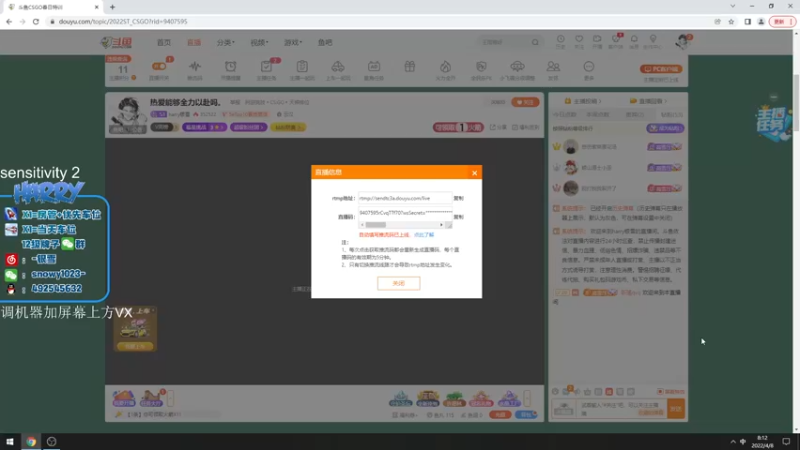This screenshot has height=450, width=800.
Task: Click the car toolbar icon
Action: 338,66
